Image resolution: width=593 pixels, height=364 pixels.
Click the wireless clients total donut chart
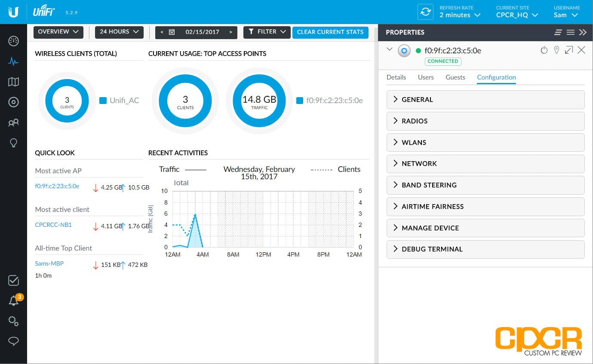[x=67, y=101]
